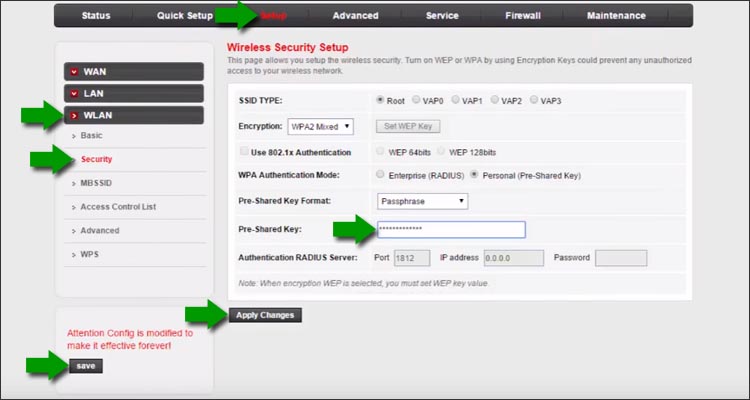
Task: Open the Status tab
Action: point(96,16)
